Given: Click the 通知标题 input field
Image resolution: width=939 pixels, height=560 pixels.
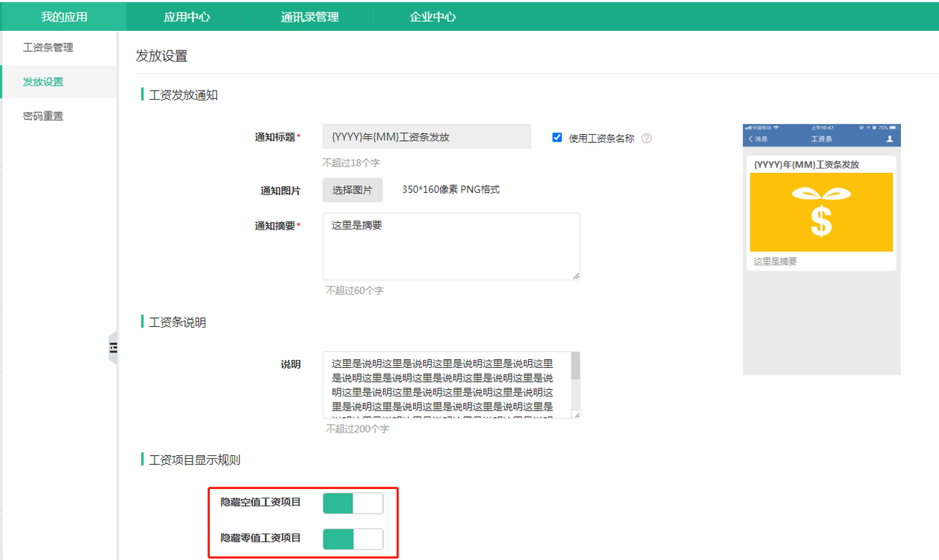Looking at the screenshot, I should pyautogui.click(x=426, y=137).
